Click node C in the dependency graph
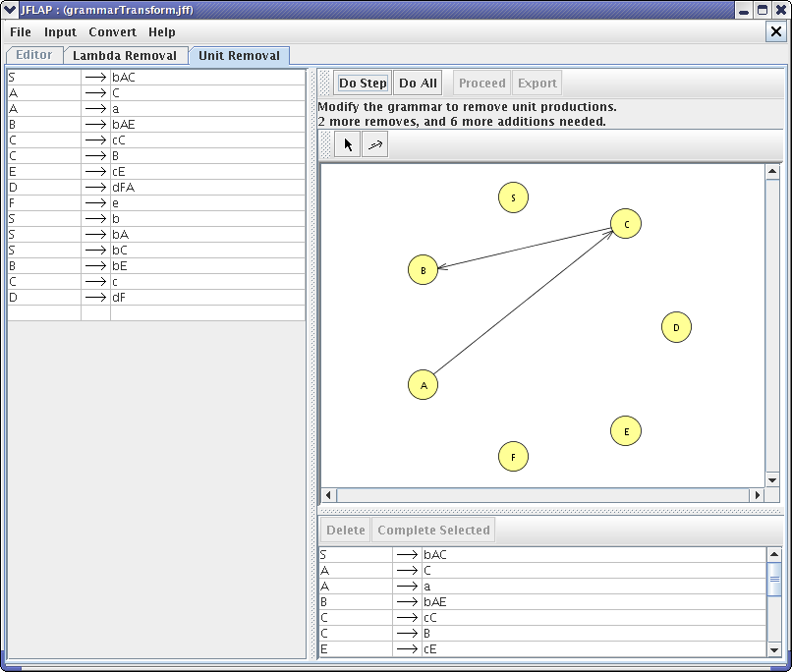 click(x=626, y=224)
